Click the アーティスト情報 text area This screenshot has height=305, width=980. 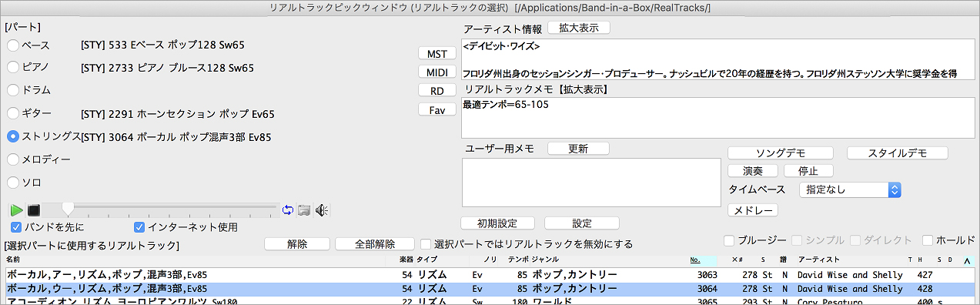coord(717,59)
